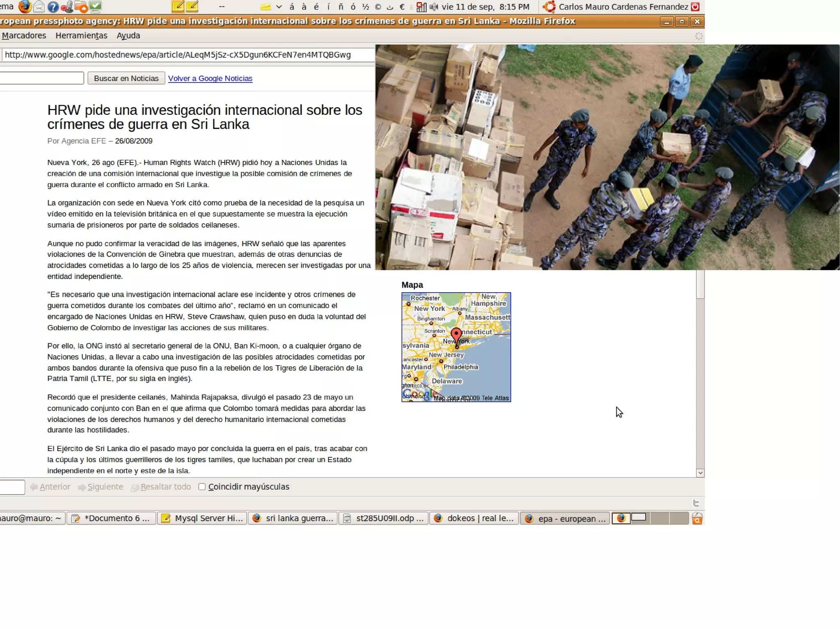Image resolution: width=840 pixels, height=630 pixels.
Task: Click the New York map thumbnail
Action: pyautogui.click(x=456, y=347)
